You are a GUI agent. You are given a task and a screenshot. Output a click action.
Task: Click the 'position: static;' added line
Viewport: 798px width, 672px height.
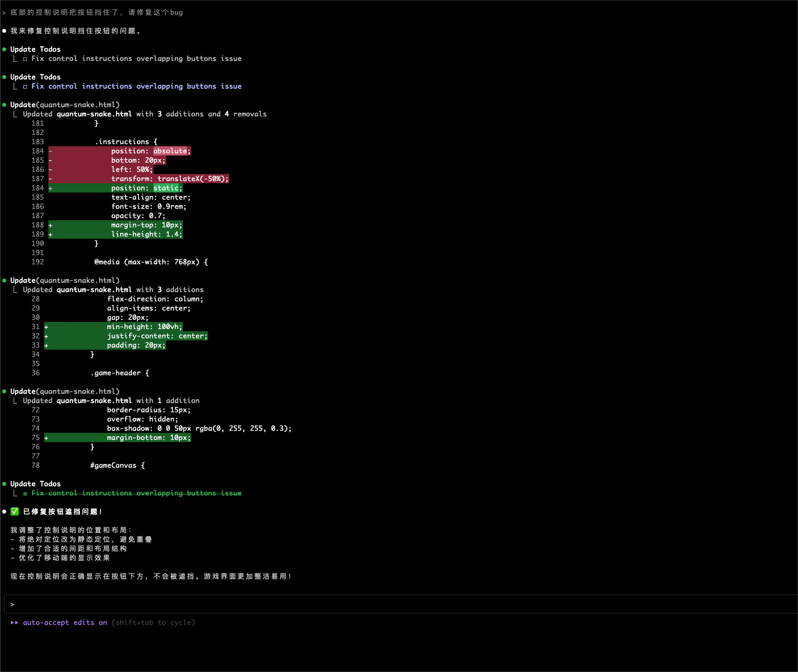(x=116, y=188)
